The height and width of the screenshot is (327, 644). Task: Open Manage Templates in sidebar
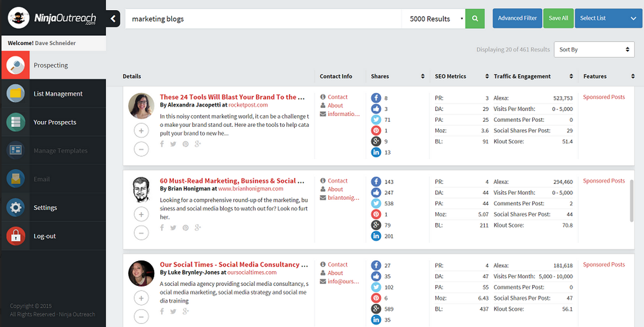[x=53, y=151]
